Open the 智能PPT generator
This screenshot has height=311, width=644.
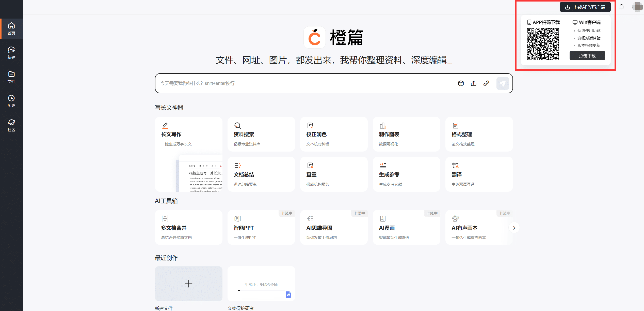coord(261,227)
